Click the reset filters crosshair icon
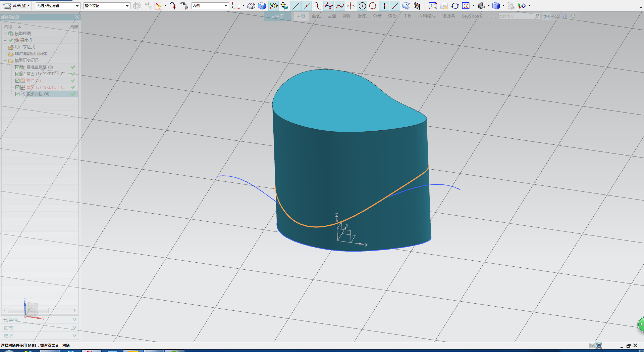The image size is (644, 352). [x=173, y=6]
